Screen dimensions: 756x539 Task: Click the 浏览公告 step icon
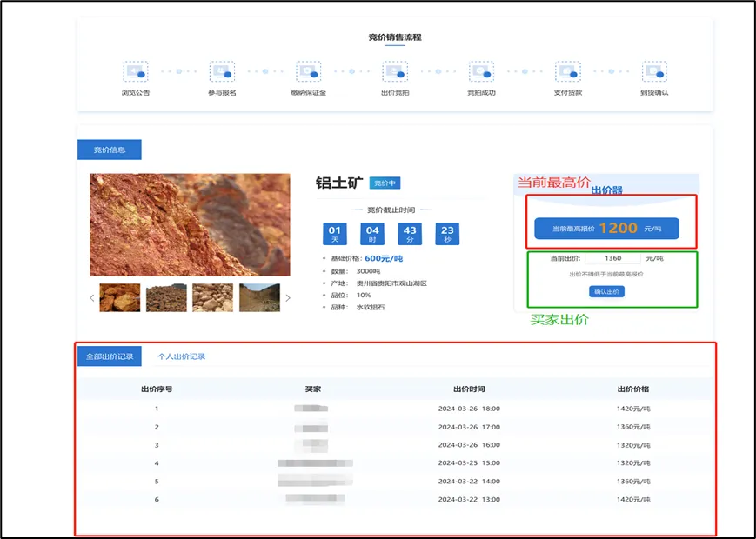(136, 72)
